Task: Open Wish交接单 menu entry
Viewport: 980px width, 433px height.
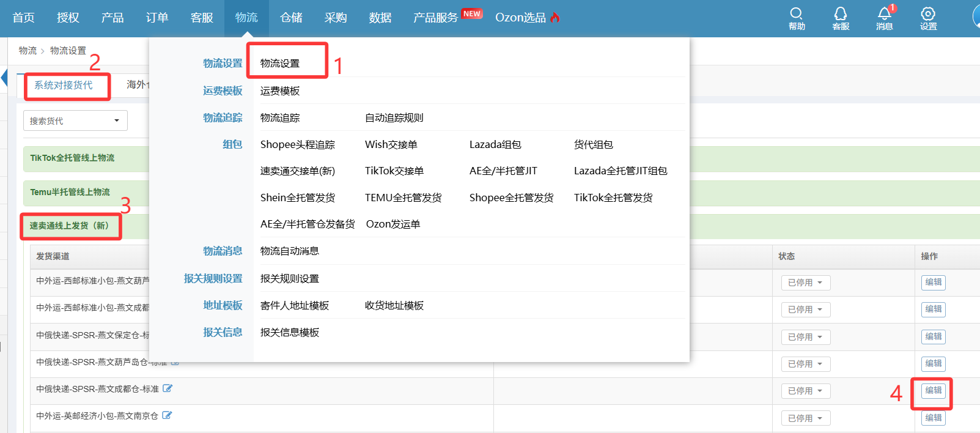Action: [x=391, y=145]
